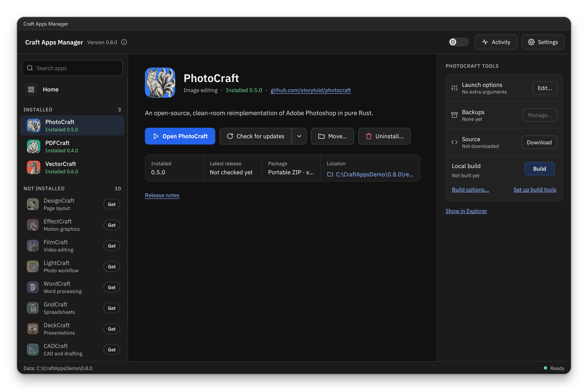Focus the Search apps field

pyautogui.click(x=72, y=68)
